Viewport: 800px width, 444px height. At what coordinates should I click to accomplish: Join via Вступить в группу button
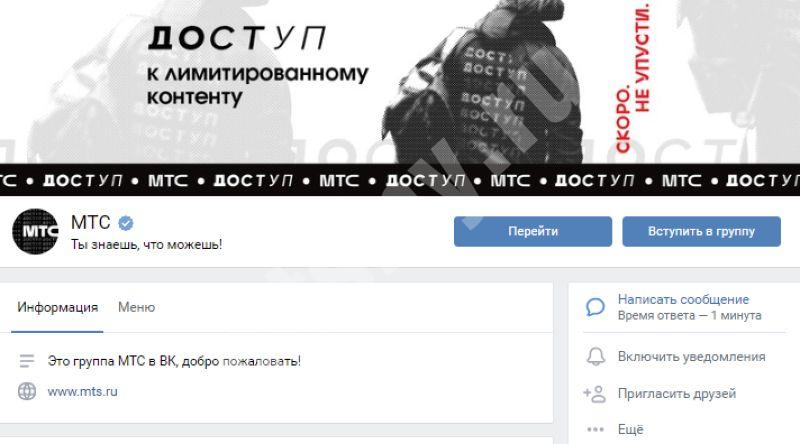coord(701,232)
